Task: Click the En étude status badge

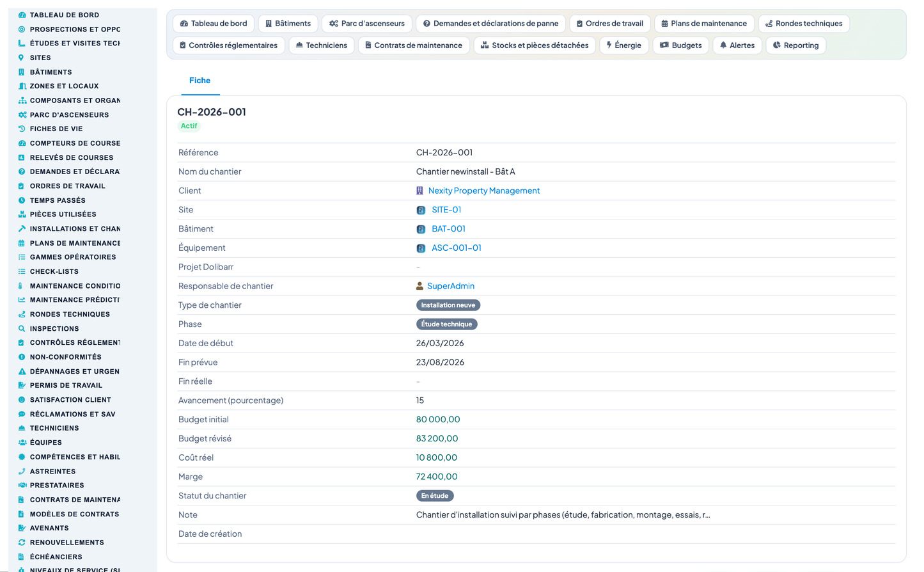Action: point(435,496)
